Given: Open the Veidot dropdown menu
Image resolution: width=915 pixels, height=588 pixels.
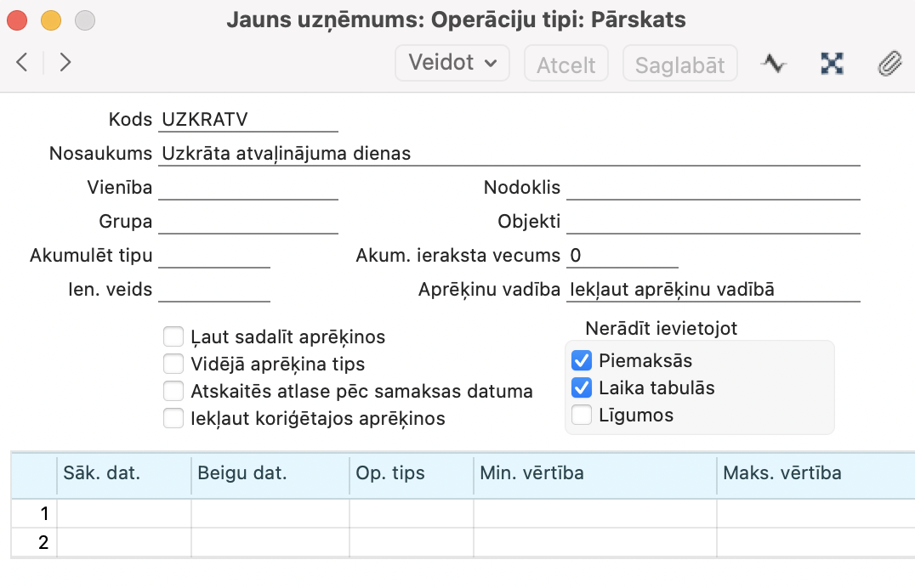Looking at the screenshot, I should point(452,63).
